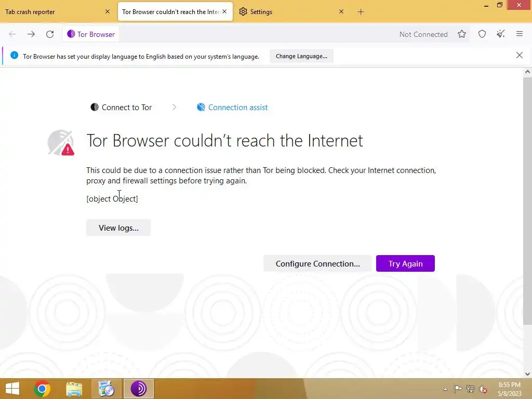The image size is (532, 399).
Task: Click the Change Language button
Action: pyautogui.click(x=301, y=56)
